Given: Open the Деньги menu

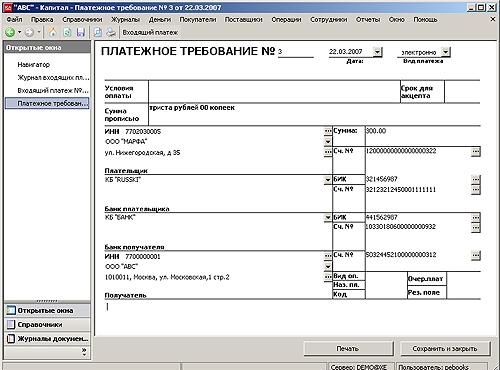Looking at the screenshot, I should (x=160, y=20).
